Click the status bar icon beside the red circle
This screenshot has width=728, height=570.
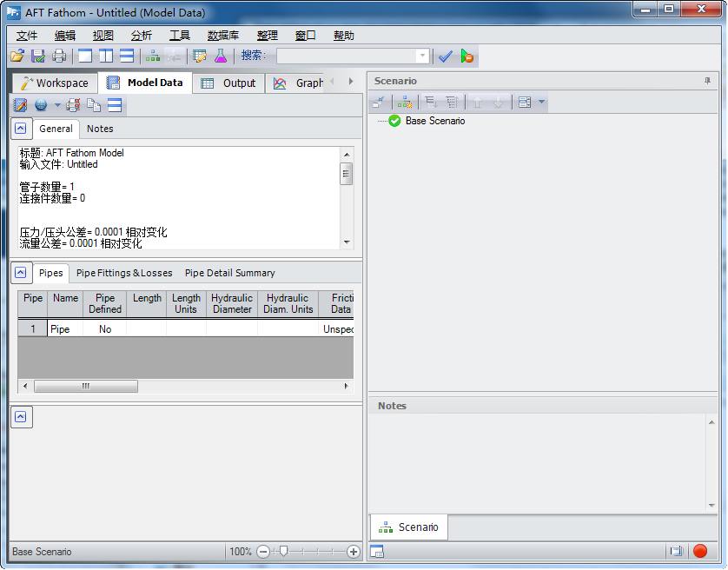point(677,552)
